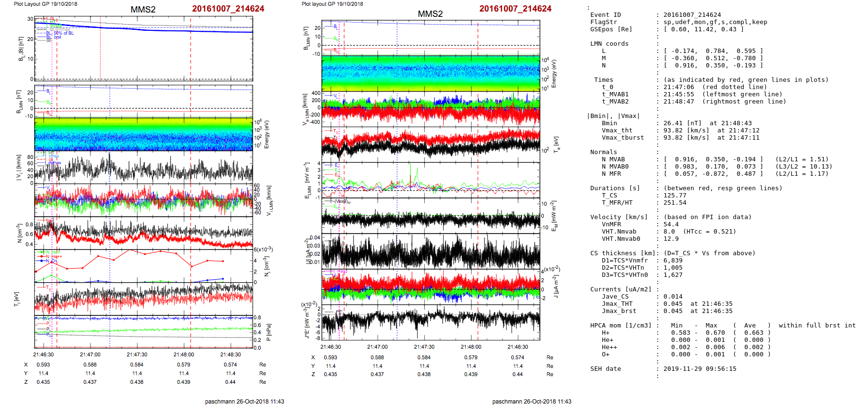The width and height of the screenshot is (868, 405).
Task: Click the D1=TCS*Vnmfr thickness value 6,839
Action: 673,261
